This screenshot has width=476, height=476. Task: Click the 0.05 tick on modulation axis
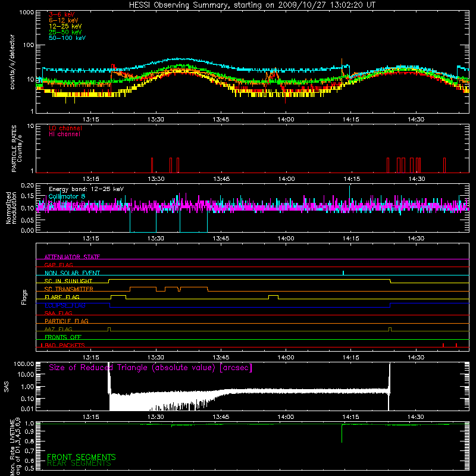(27, 220)
